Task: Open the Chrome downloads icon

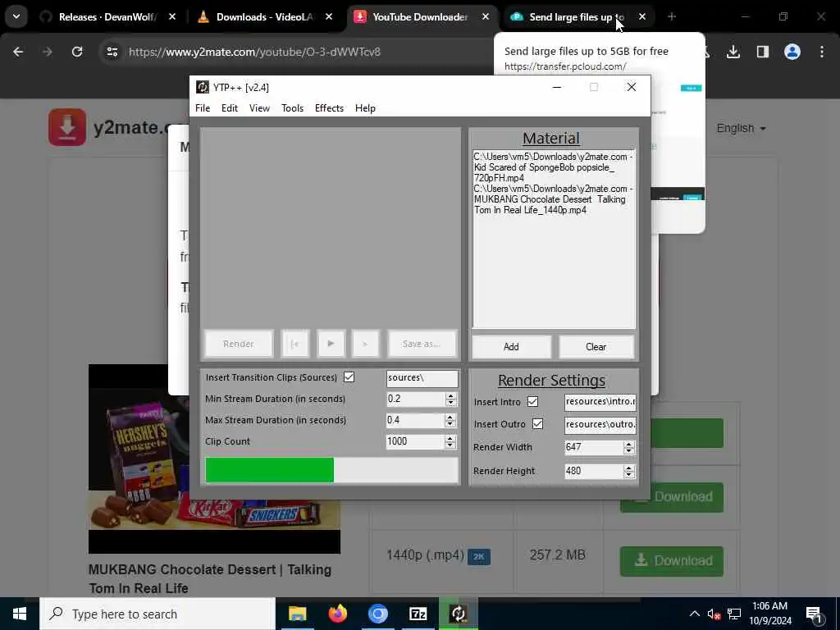Action: pyautogui.click(x=733, y=52)
